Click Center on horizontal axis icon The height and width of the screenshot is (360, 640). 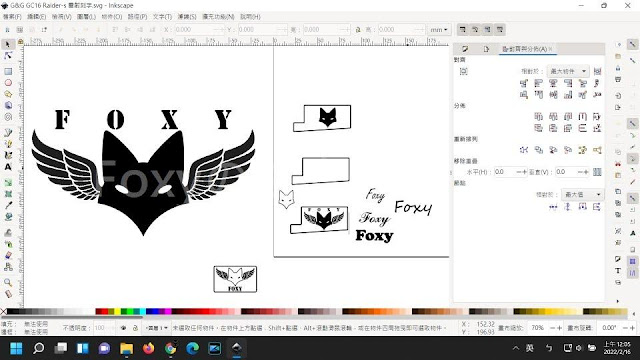(553, 95)
